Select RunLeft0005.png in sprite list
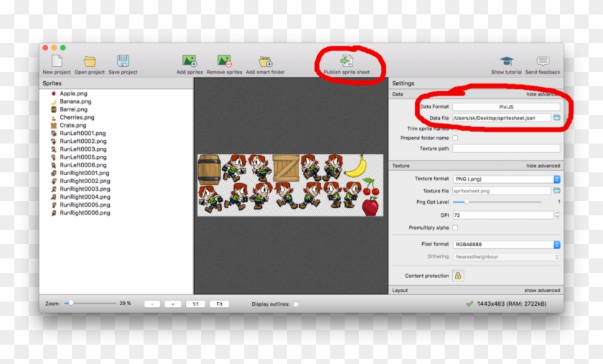The image size is (603, 364). click(x=83, y=157)
